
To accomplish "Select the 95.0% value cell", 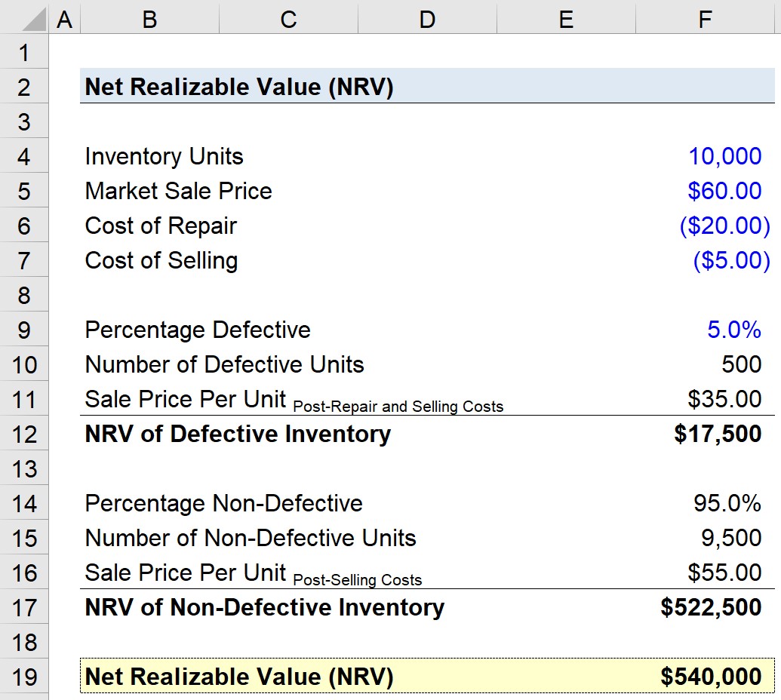I will 727,503.
